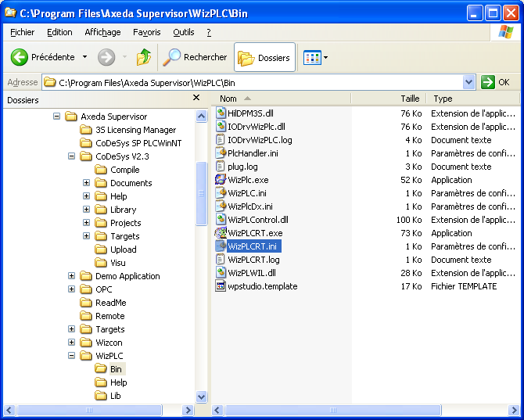
Task: Select the IODrvWizPLC.log file icon
Action: pos(221,140)
